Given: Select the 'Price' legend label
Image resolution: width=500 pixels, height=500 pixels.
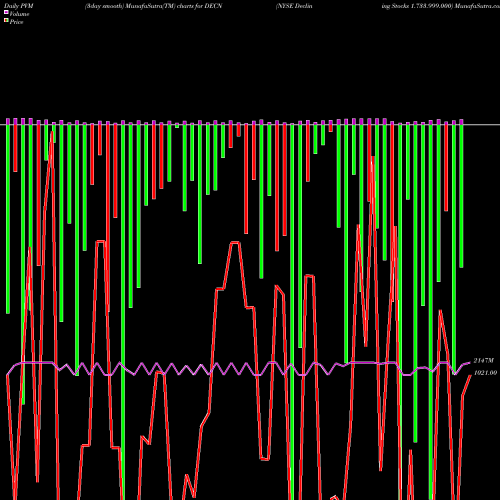Looking at the screenshot, I should point(16,22).
